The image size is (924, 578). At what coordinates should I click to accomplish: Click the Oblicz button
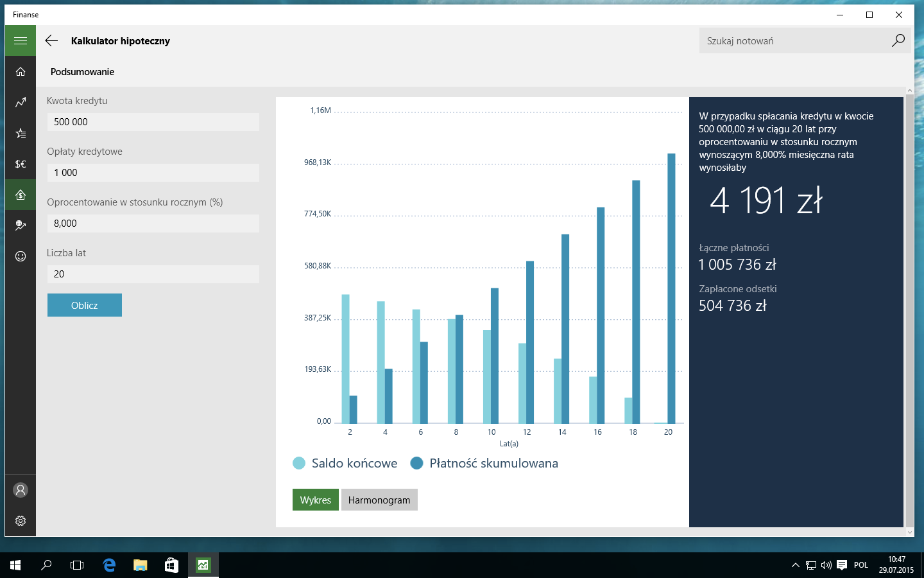coord(85,305)
